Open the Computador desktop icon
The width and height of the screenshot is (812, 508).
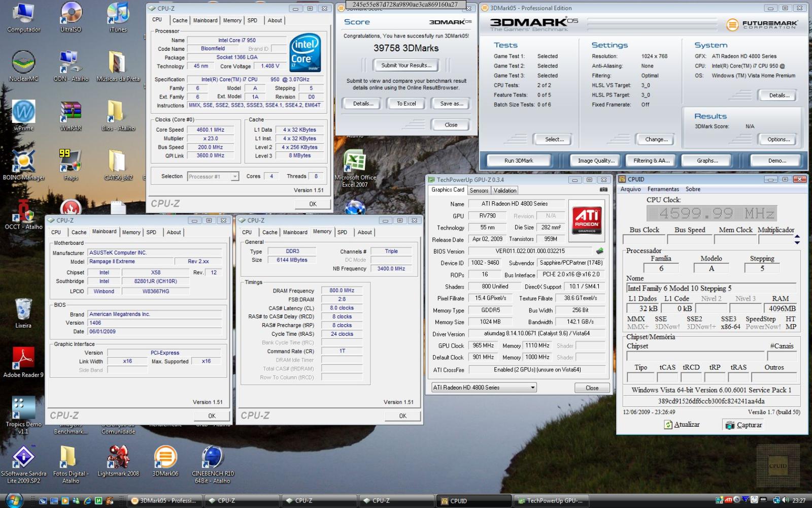pos(23,18)
